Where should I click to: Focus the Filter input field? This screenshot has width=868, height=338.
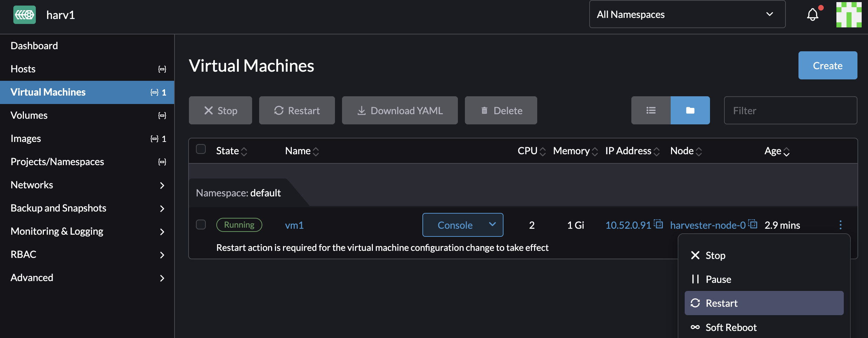[790, 110]
